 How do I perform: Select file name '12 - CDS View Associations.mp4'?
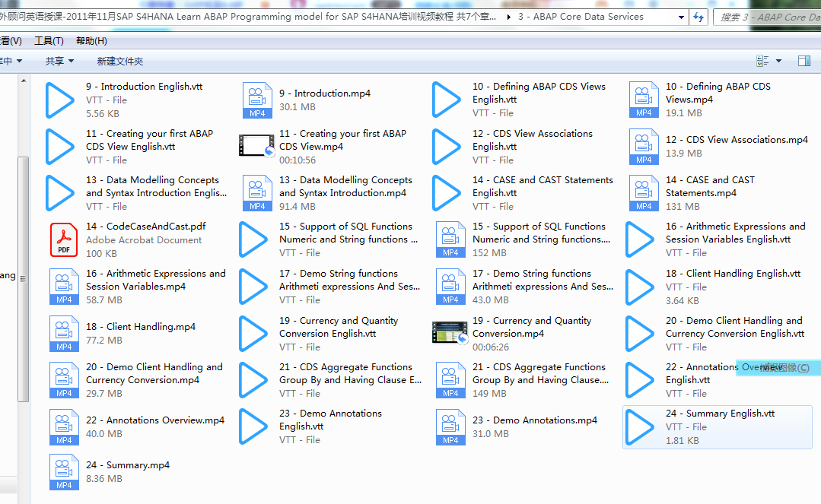[737, 140]
